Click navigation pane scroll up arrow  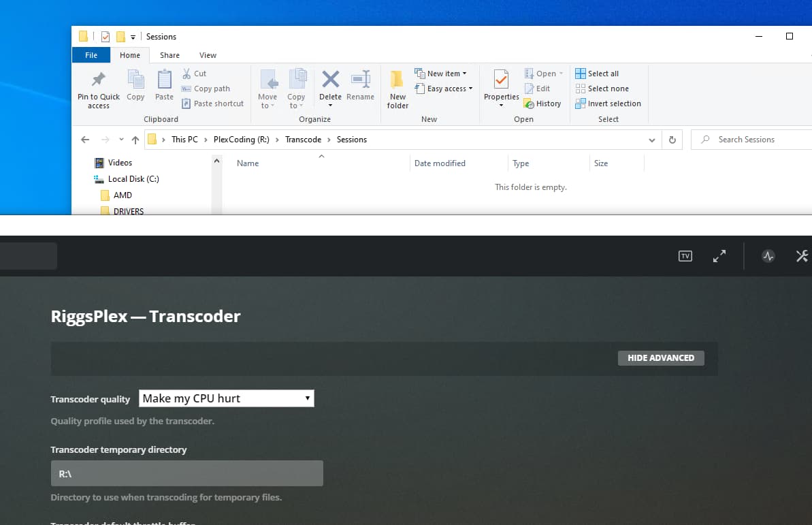pyautogui.click(x=217, y=161)
